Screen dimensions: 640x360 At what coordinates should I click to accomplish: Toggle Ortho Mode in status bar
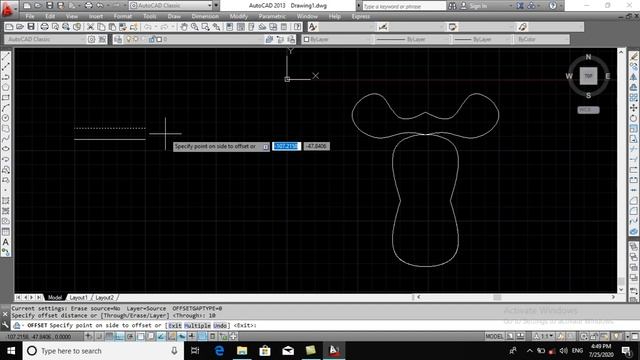pyautogui.click(x=120, y=336)
